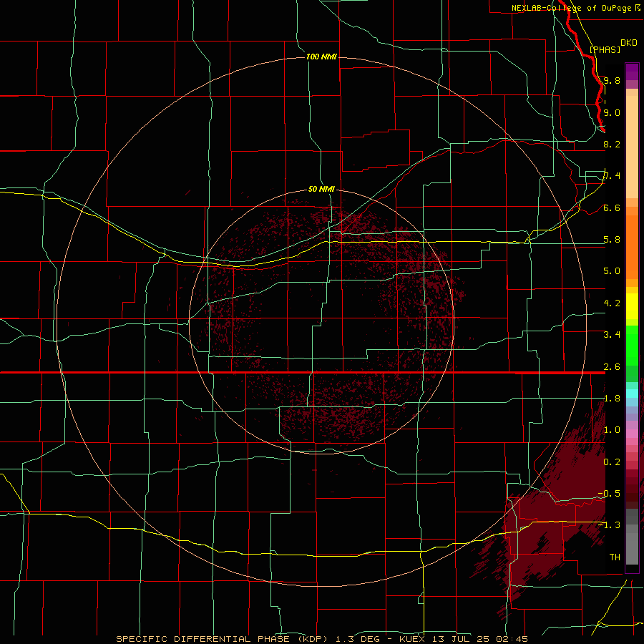The height and width of the screenshot is (644, 644).
Task: Click the 8.2 value on the scale
Action: click(x=612, y=144)
